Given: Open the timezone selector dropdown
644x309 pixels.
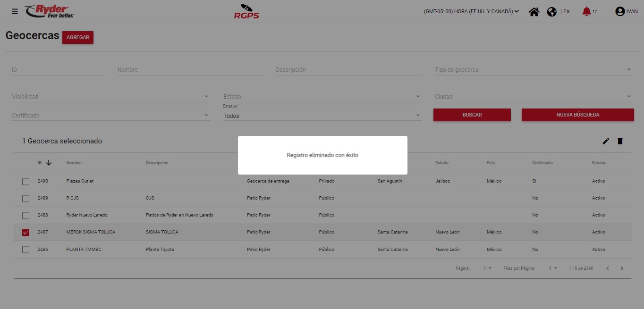Looking at the screenshot, I should (471, 11).
